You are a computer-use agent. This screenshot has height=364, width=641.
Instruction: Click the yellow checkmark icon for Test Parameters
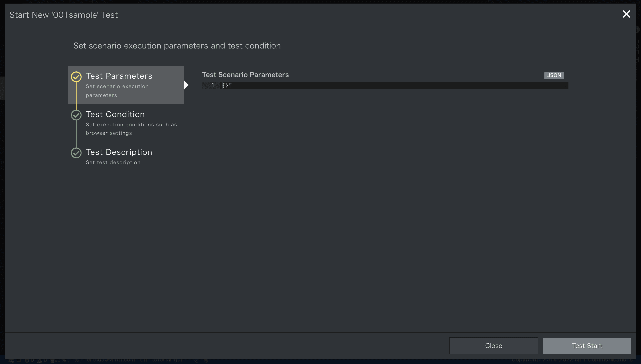tap(76, 77)
